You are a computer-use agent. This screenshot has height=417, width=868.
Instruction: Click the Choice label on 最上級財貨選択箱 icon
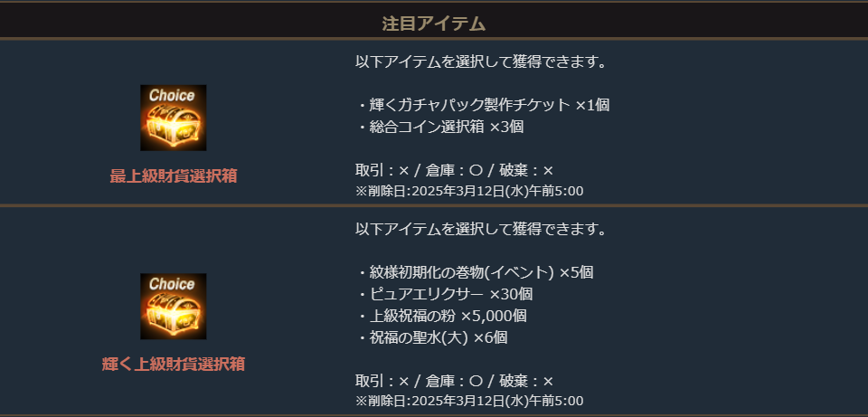pos(173,95)
